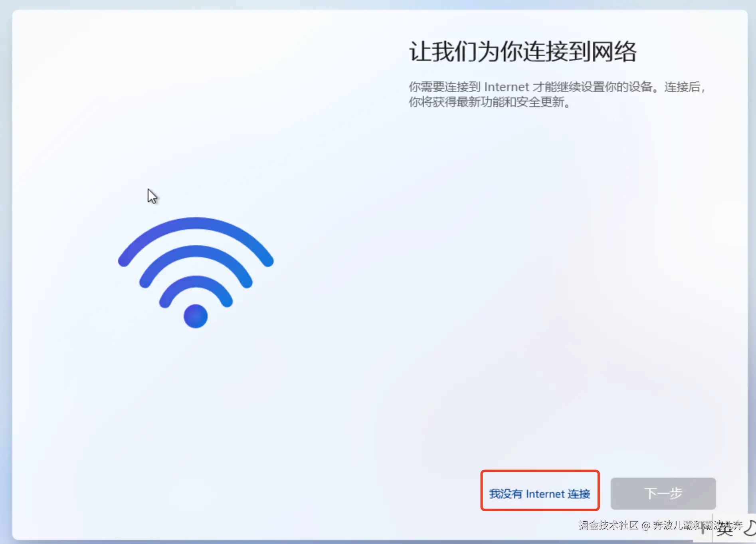Select the heading 让我们为你连接到网络

point(522,52)
